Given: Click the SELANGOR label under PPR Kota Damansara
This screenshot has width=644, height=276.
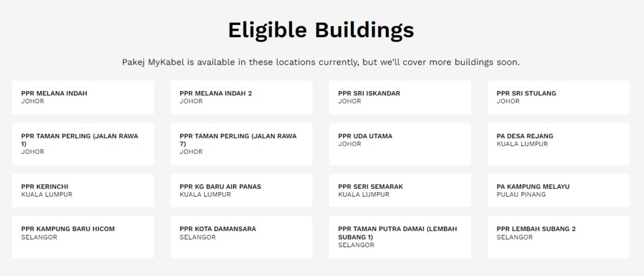Looking at the screenshot, I should click(x=198, y=237).
